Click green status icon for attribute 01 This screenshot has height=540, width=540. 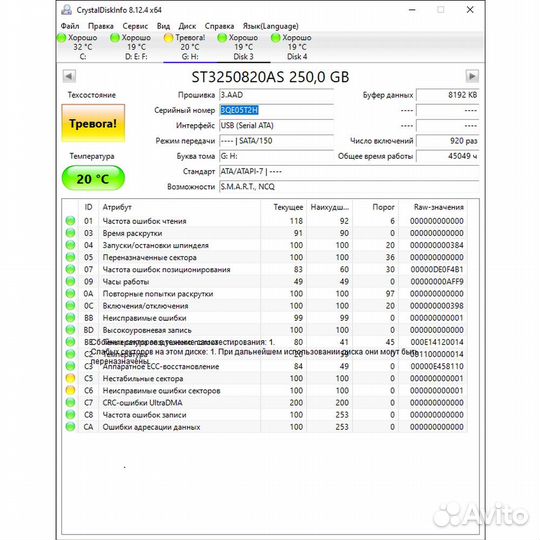(70, 221)
